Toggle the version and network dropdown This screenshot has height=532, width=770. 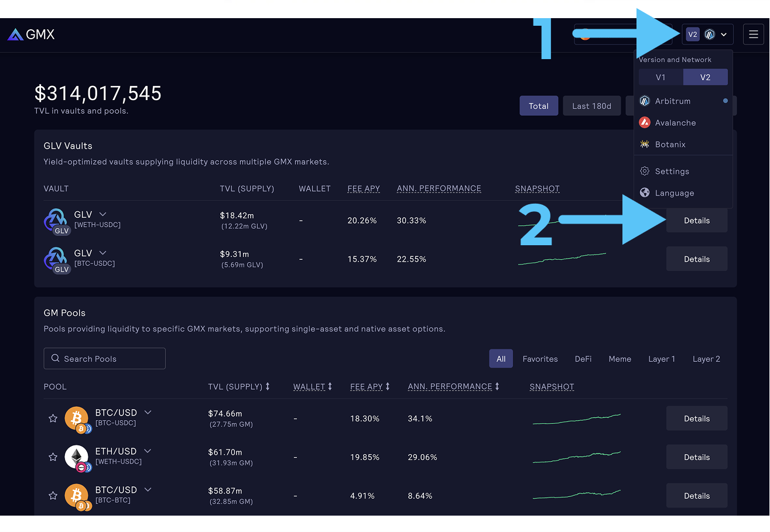tap(707, 35)
